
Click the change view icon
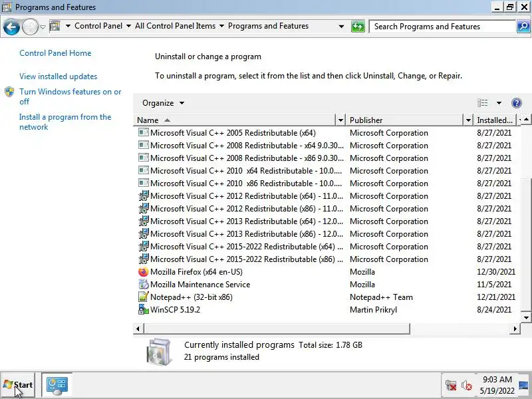point(483,103)
